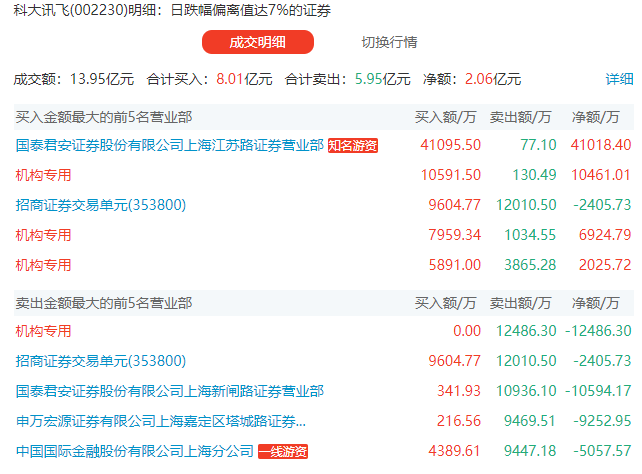
Task: Click the 一线游资 badge
Action: click(x=283, y=451)
